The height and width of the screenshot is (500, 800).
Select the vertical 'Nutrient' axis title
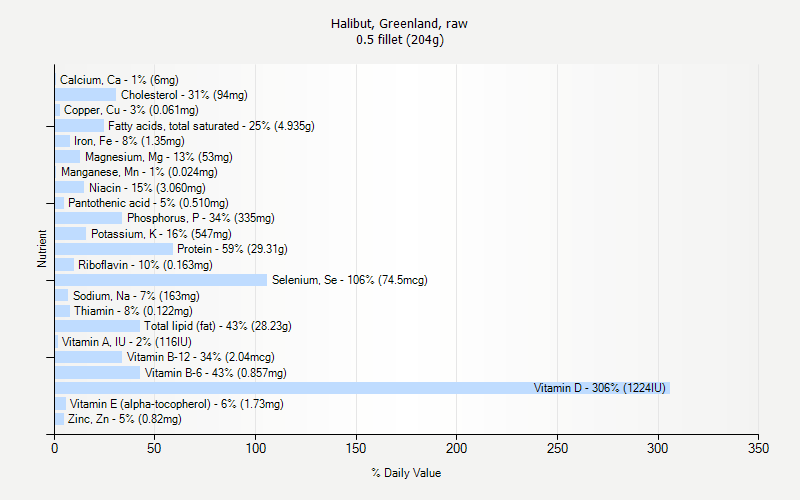pos(42,248)
